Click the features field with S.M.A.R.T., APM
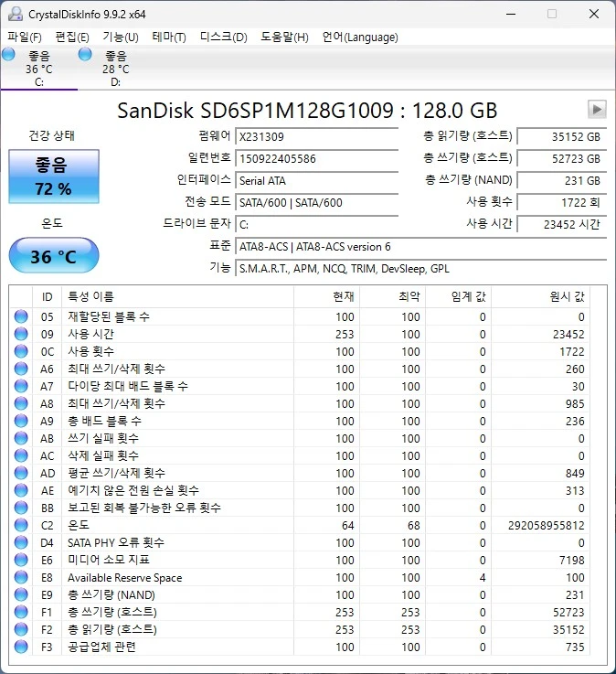This screenshot has height=674, width=616. (x=421, y=269)
